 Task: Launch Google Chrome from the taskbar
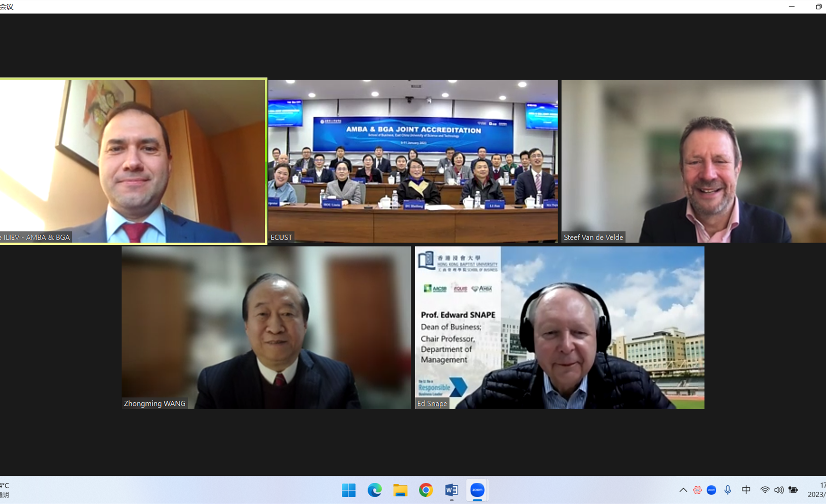(x=425, y=490)
